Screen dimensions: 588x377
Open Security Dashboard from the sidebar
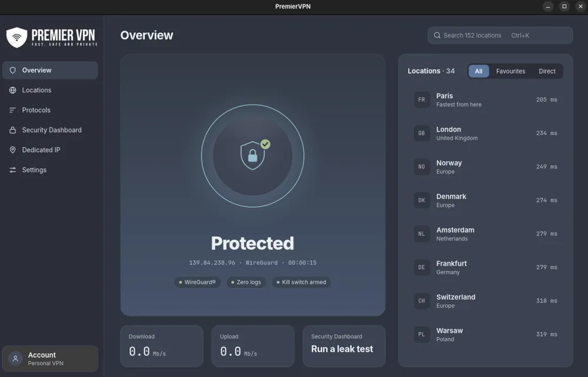50,130
